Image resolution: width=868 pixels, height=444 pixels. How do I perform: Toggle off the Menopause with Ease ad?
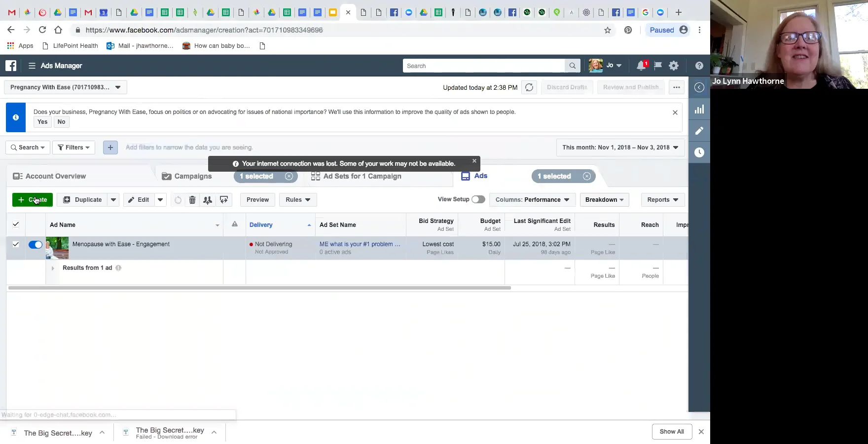35,245
